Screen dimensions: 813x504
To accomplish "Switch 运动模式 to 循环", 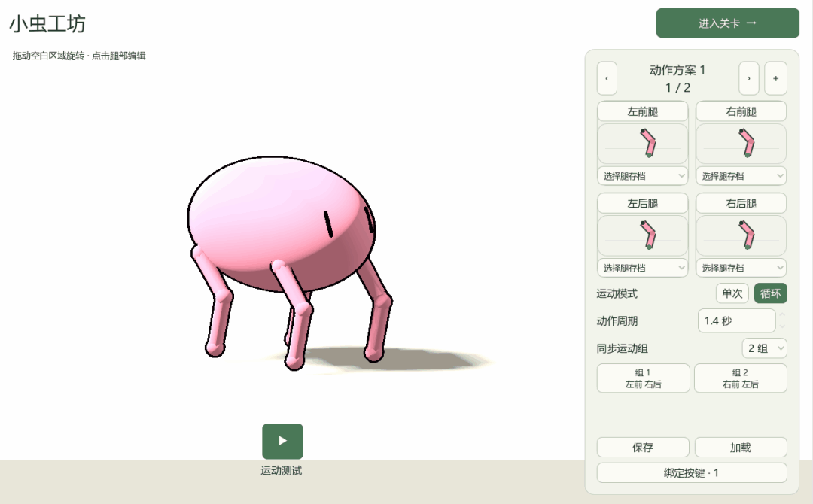I will coord(771,293).
